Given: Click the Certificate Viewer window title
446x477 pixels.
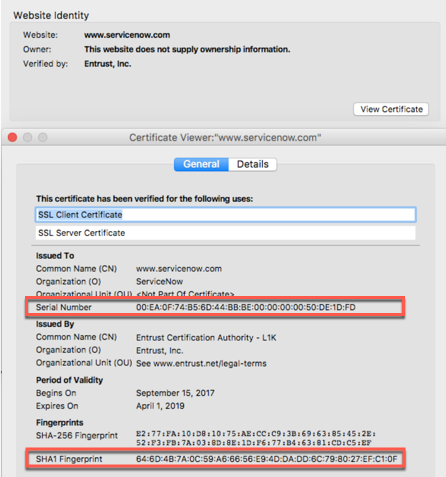Looking at the screenshot, I should pos(225,138).
